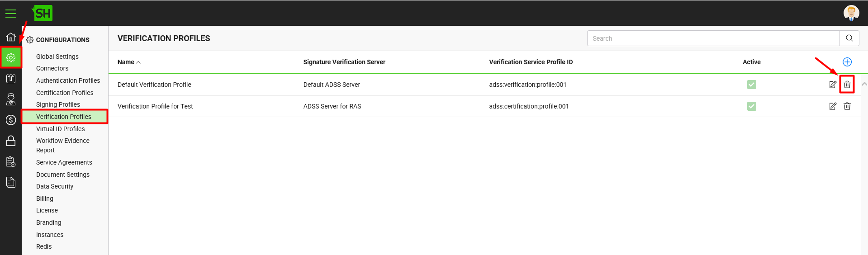
Task: Delete the Default Verification Profile
Action: coord(847,85)
